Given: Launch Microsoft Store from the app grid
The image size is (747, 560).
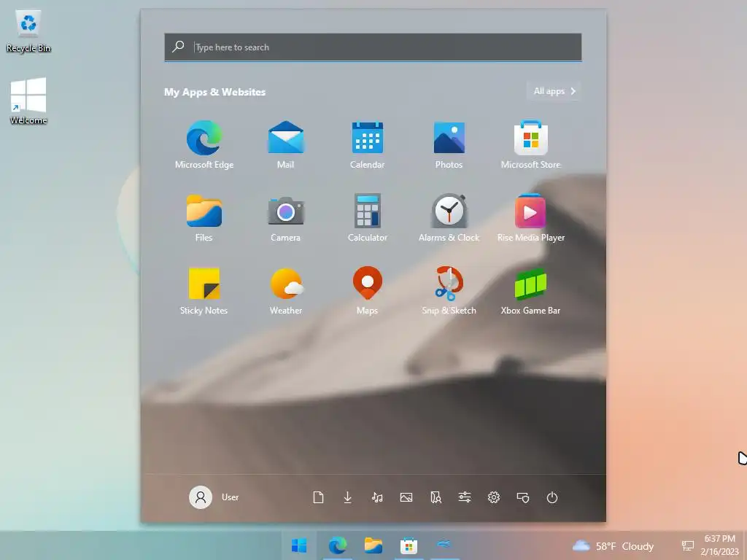Looking at the screenshot, I should click(x=531, y=144).
